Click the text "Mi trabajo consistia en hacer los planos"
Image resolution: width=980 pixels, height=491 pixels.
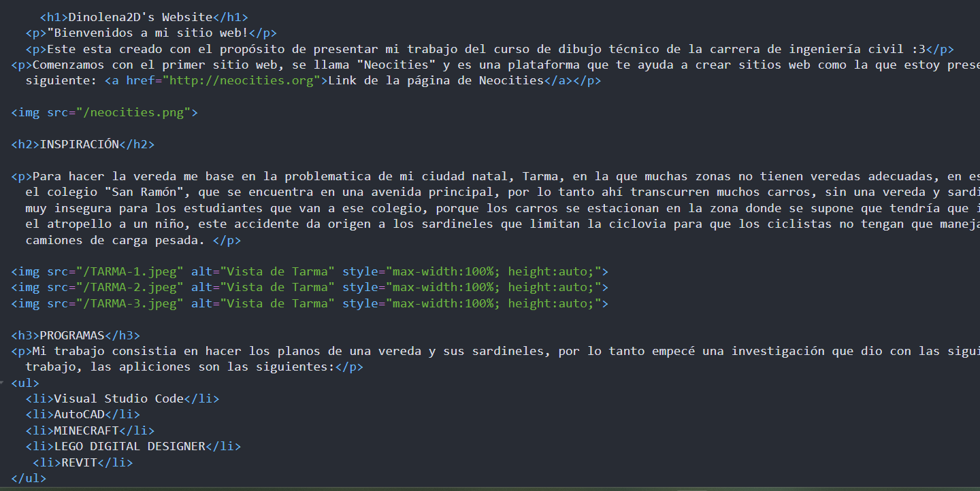[176, 351]
